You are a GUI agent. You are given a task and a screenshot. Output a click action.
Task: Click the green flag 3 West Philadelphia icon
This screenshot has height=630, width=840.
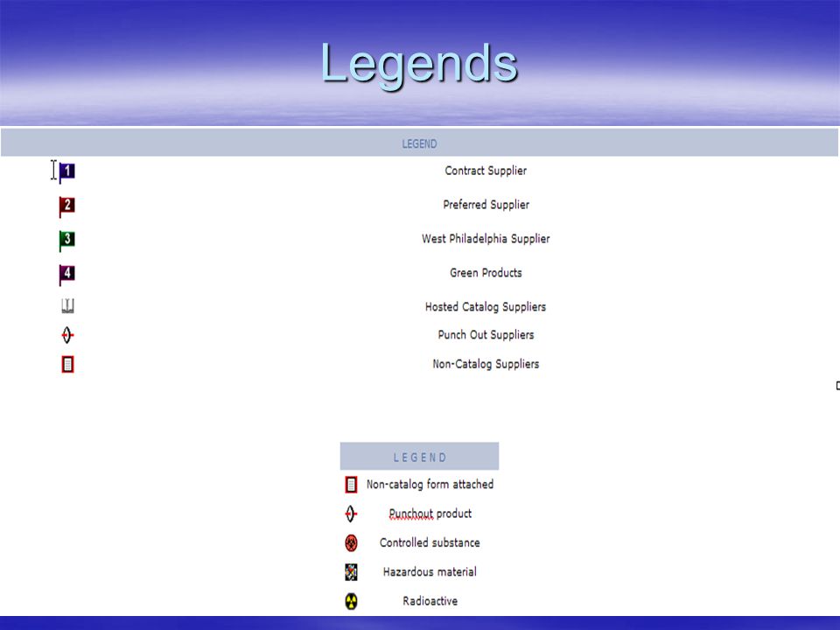tap(67, 241)
